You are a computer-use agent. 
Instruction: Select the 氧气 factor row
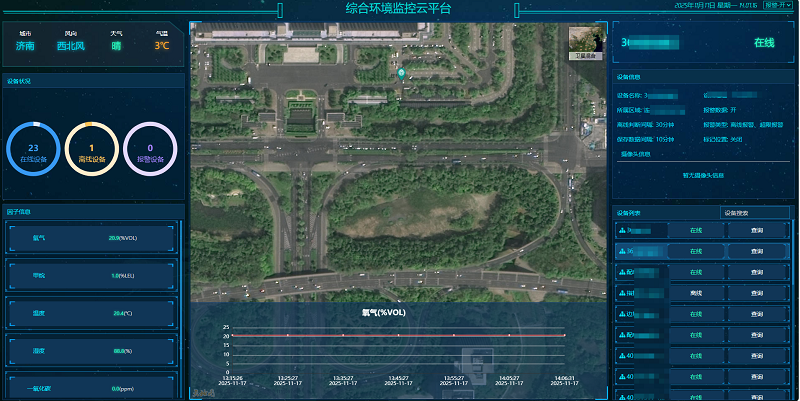pyautogui.click(x=92, y=238)
